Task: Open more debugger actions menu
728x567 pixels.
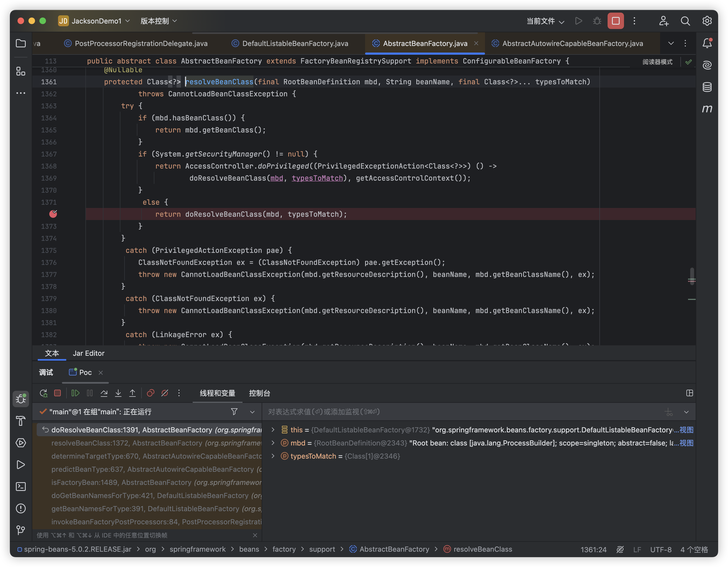Action: tap(179, 393)
